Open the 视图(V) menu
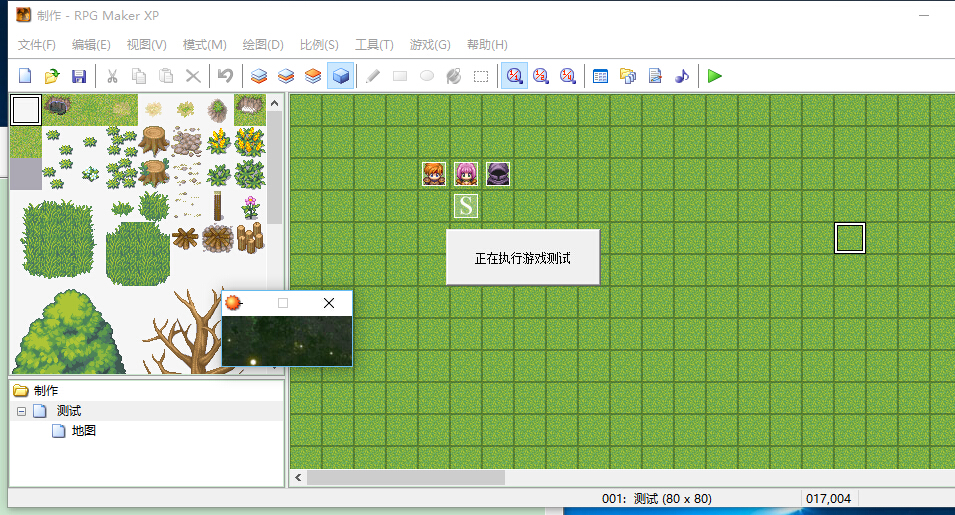 pos(146,44)
